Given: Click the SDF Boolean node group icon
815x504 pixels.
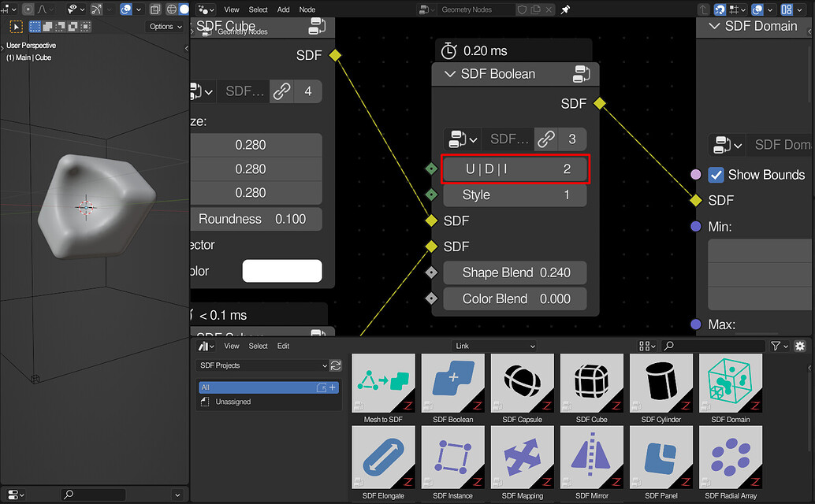Looking at the screenshot, I should (581, 74).
